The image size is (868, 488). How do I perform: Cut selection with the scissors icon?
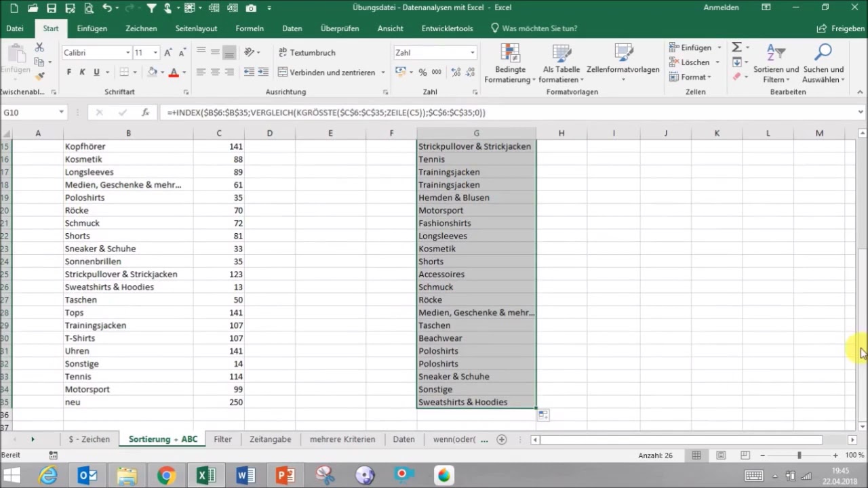pos(39,47)
